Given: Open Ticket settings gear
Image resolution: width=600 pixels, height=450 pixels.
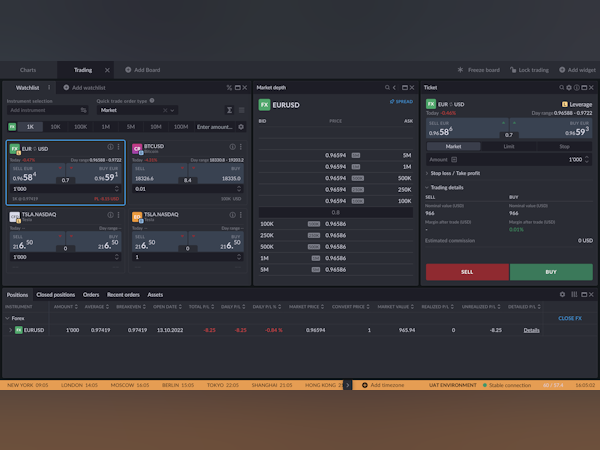Looking at the screenshot, I should (x=569, y=88).
